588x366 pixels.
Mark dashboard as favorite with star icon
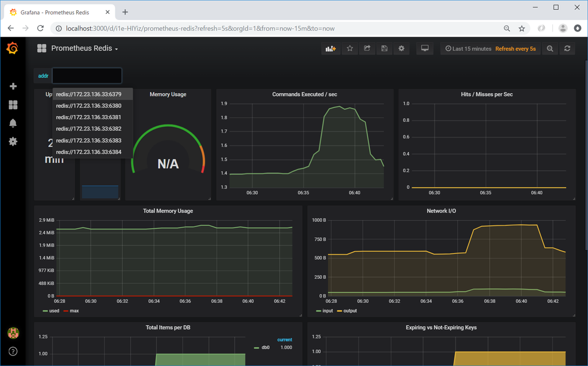pyautogui.click(x=350, y=48)
